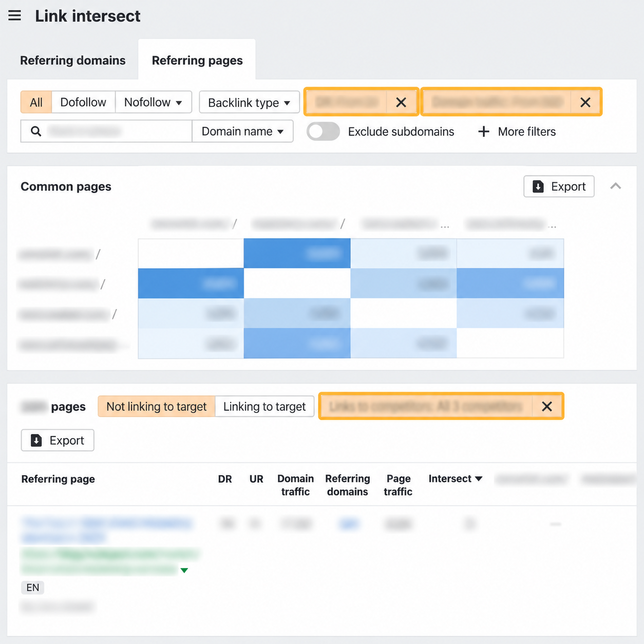Sort by UR column

tap(256, 479)
